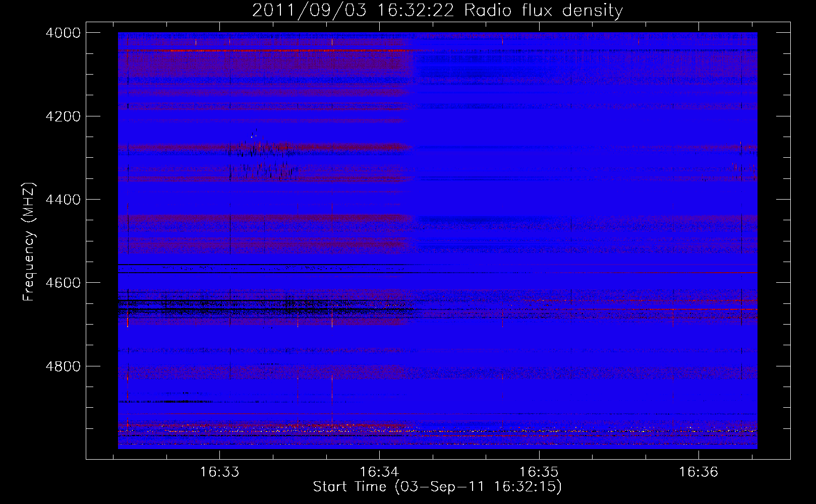Click the 4000 frequency tick label
The width and height of the screenshot is (816, 504).
point(63,33)
